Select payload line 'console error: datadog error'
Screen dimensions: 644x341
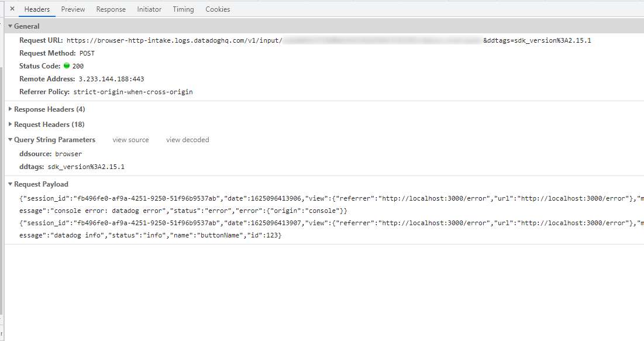point(183,211)
